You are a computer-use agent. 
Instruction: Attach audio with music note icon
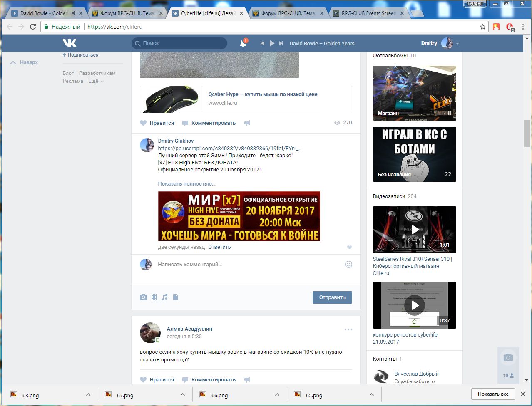(x=165, y=297)
